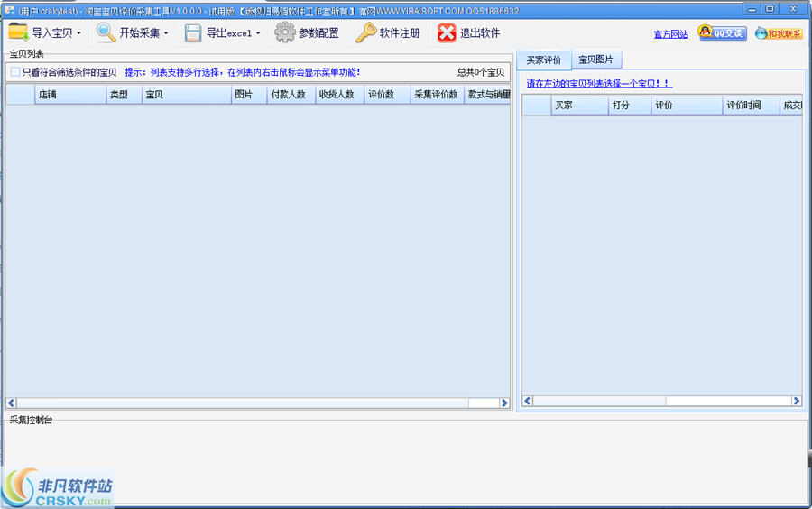This screenshot has height=509, width=812.
Task: Click the 买家 column header
Action: click(579, 105)
